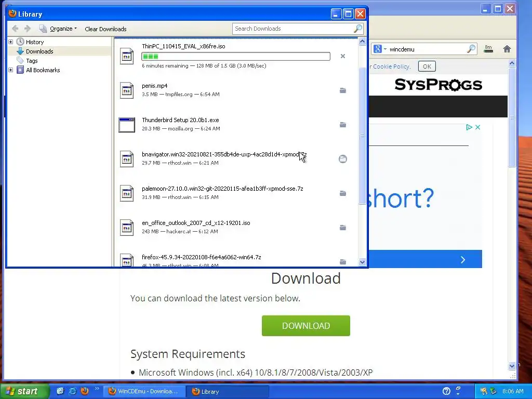Image resolution: width=532 pixels, height=399 pixels.
Task: Select History in the sidebar
Action: point(35,42)
